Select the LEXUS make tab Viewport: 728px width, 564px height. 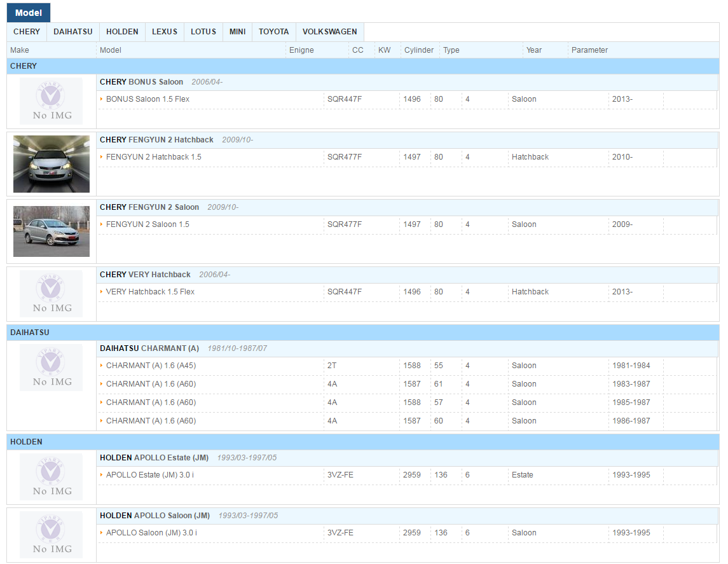click(165, 32)
